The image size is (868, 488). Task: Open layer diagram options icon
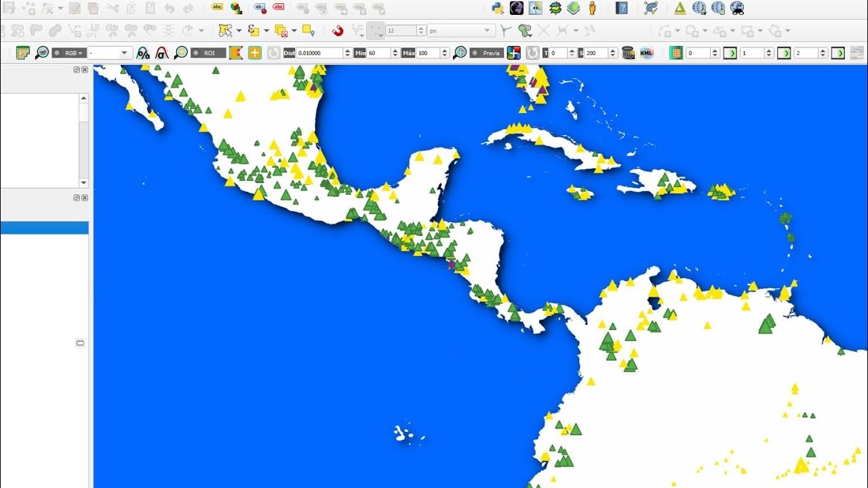tap(236, 8)
